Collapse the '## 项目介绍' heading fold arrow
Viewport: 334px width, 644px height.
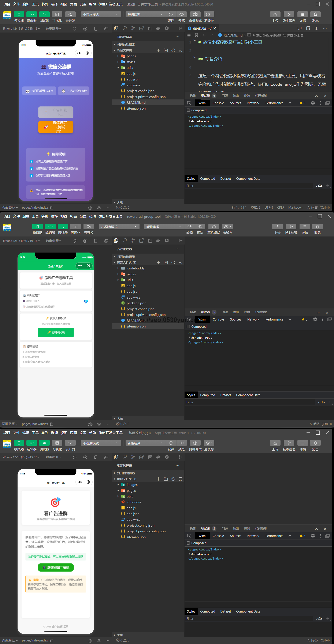pos(195,57)
